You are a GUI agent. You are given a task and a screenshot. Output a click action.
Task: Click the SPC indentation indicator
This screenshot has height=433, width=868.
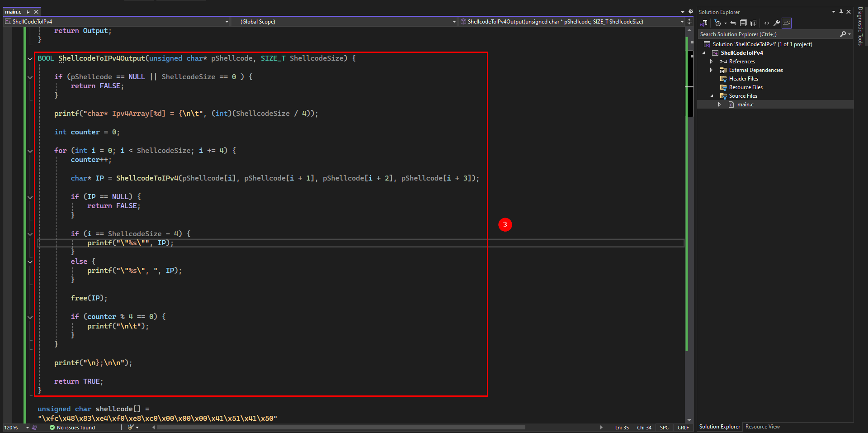pos(664,428)
